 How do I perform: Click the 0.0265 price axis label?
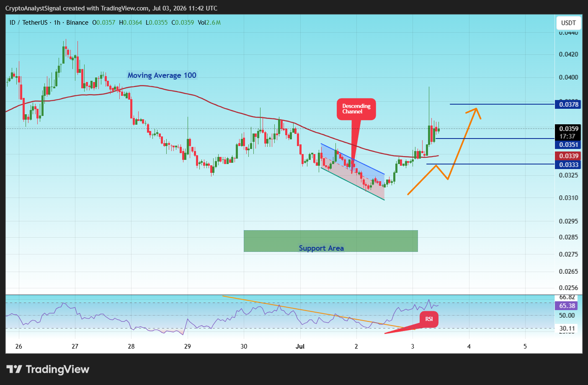coord(568,272)
